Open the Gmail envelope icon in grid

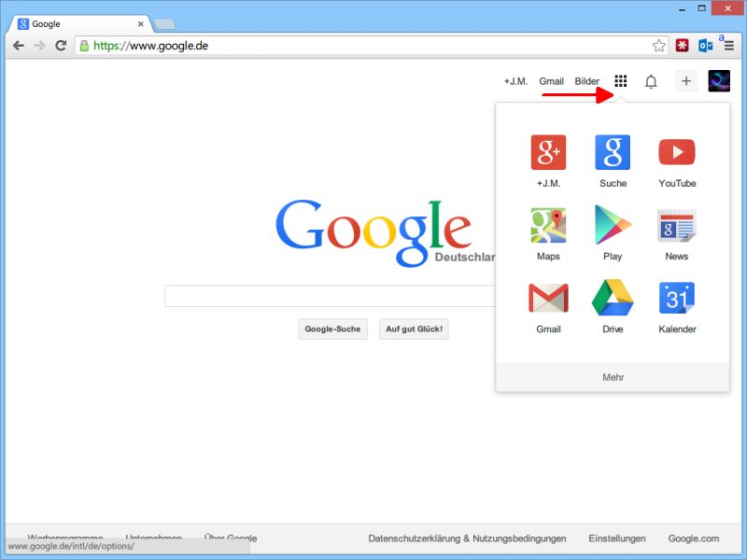(x=548, y=298)
